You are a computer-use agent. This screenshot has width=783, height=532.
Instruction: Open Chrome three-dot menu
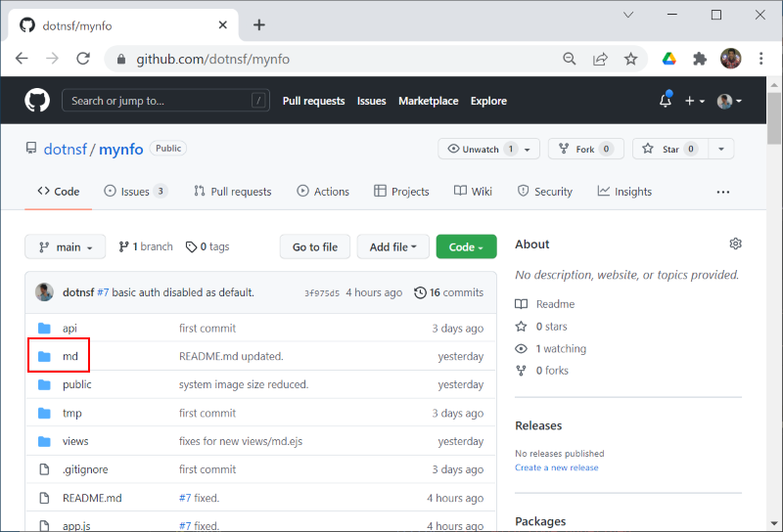click(x=761, y=59)
